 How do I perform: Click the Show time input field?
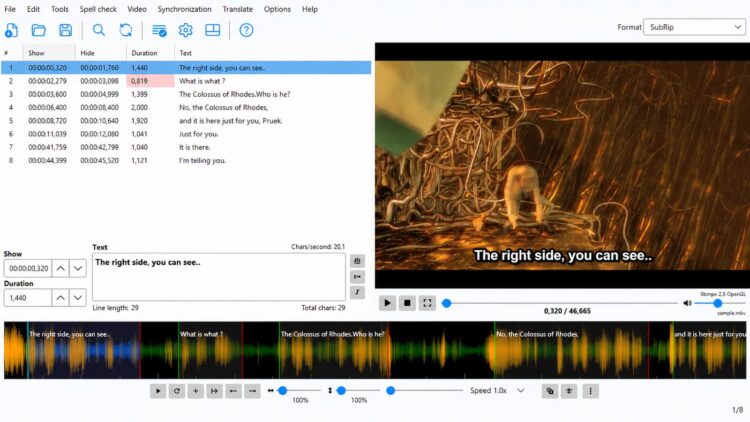pos(28,268)
